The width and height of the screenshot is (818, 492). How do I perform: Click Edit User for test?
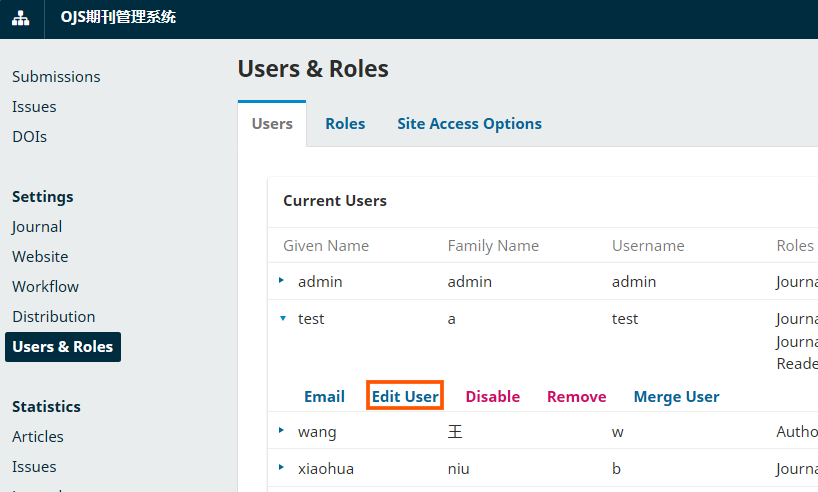pos(405,396)
